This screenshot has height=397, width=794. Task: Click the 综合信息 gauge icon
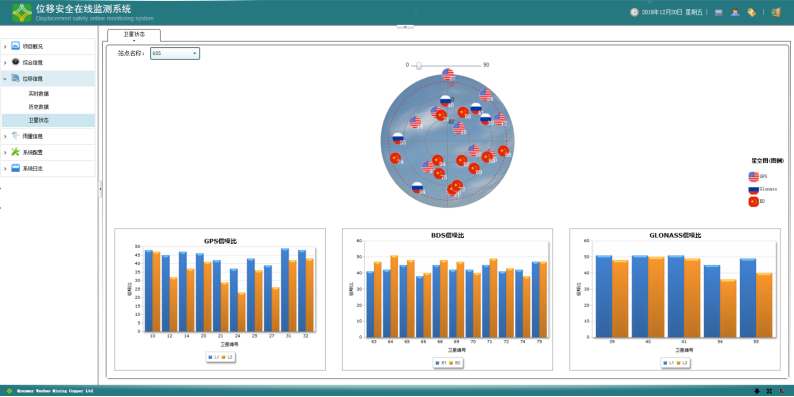(x=16, y=62)
